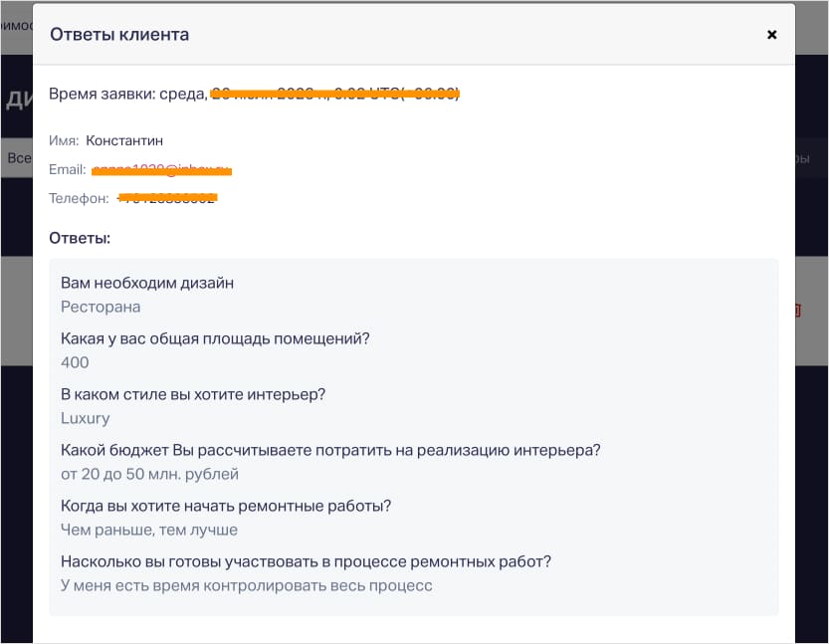Click the question about starting ремонтные работы
This screenshot has width=829, height=644.
(x=226, y=506)
